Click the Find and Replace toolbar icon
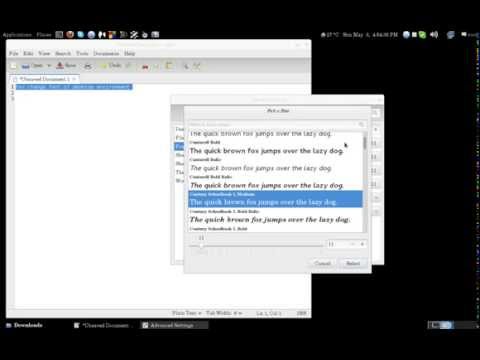 (x=197, y=66)
